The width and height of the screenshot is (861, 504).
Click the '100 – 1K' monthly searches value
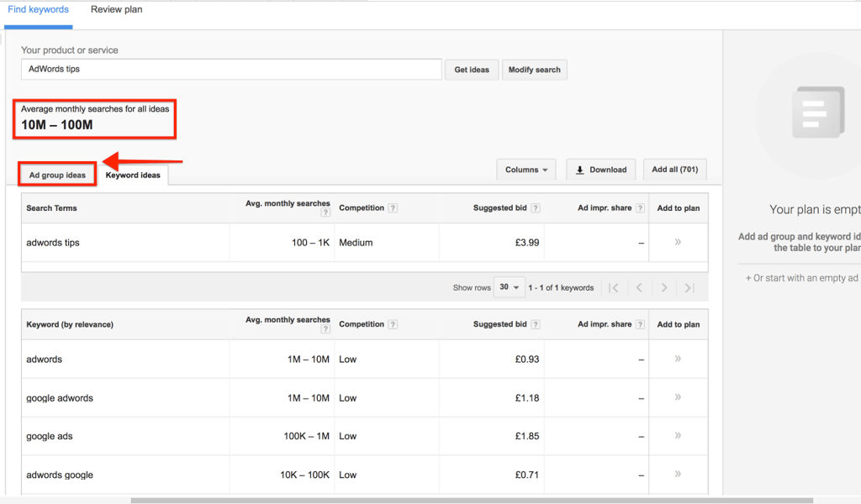click(311, 243)
